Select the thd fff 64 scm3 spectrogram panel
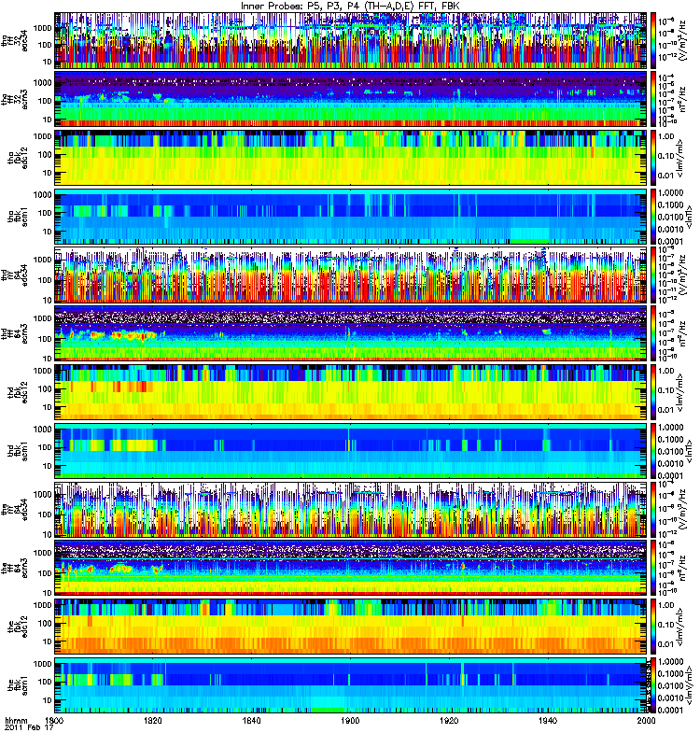Image resolution: width=700 pixels, height=747 pixels. tap(351, 333)
